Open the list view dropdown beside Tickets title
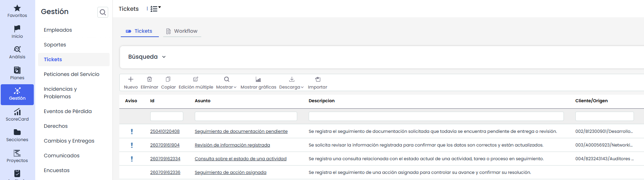Viewport: 644px width, 180px height. point(156,9)
